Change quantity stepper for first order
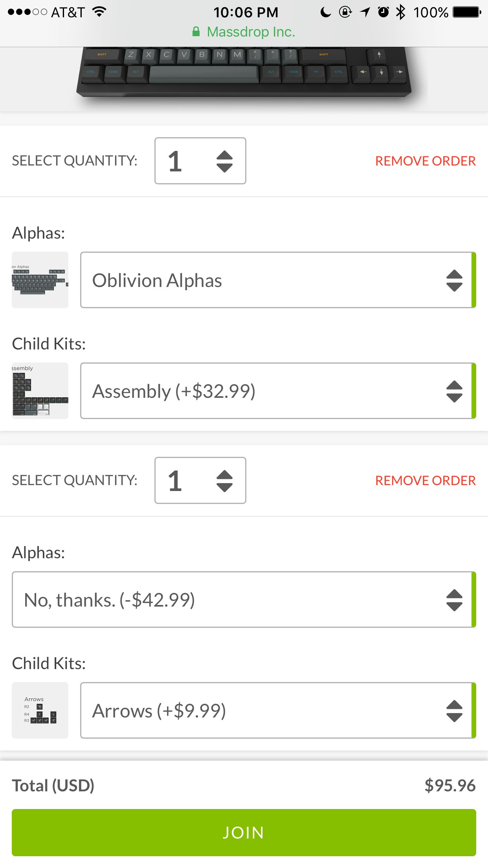 (200, 161)
